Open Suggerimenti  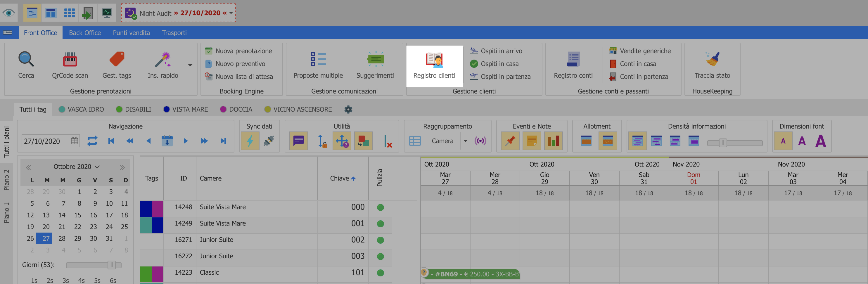[375, 65]
